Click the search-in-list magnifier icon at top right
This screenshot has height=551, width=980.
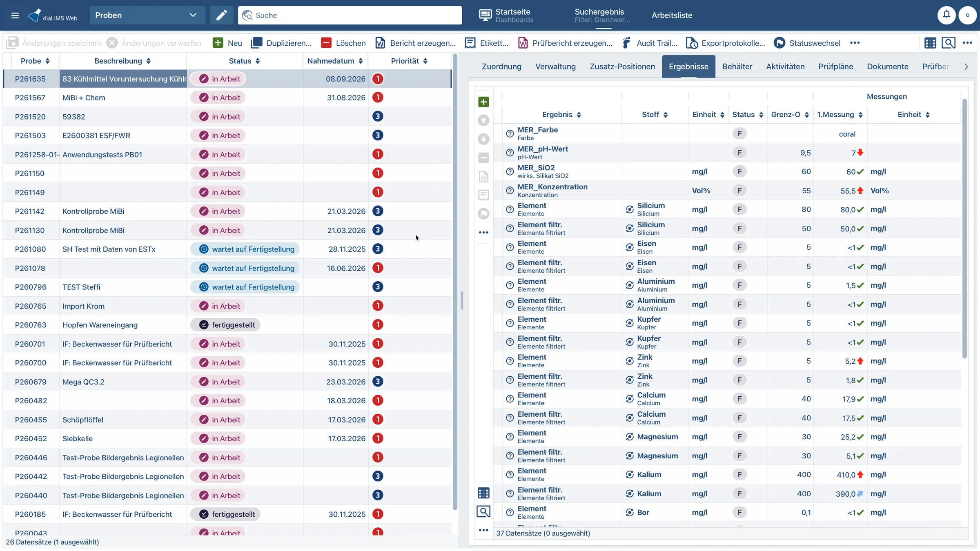[948, 43]
